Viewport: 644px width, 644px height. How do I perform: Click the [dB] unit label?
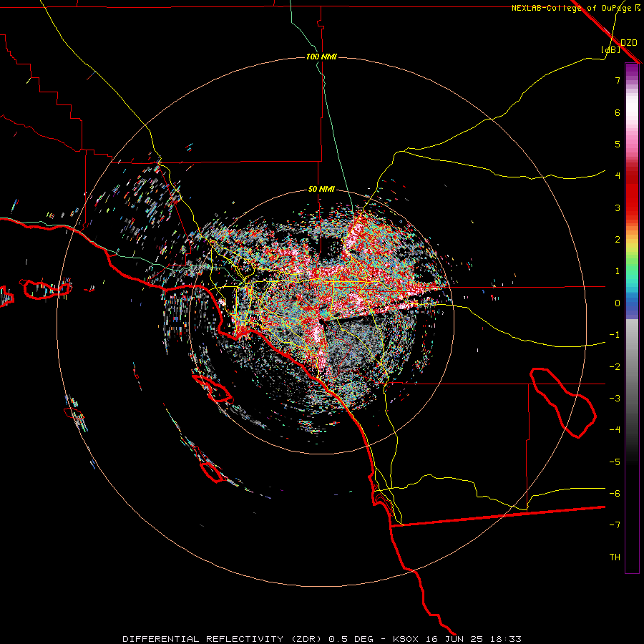tap(611, 49)
